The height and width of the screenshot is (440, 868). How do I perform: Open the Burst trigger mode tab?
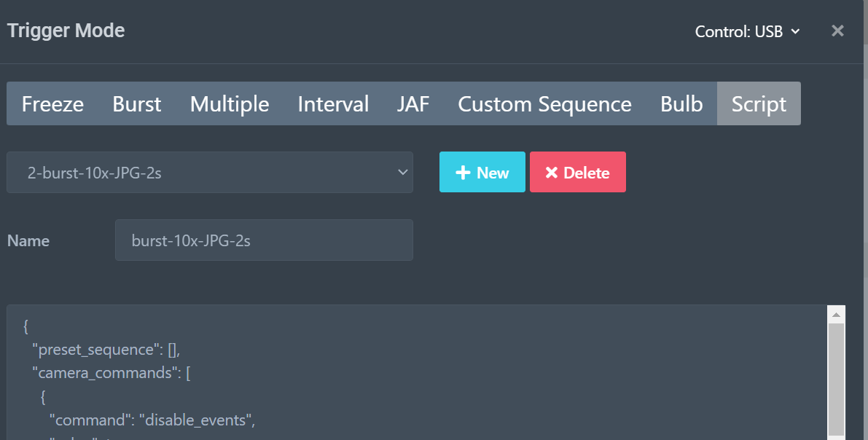point(137,104)
